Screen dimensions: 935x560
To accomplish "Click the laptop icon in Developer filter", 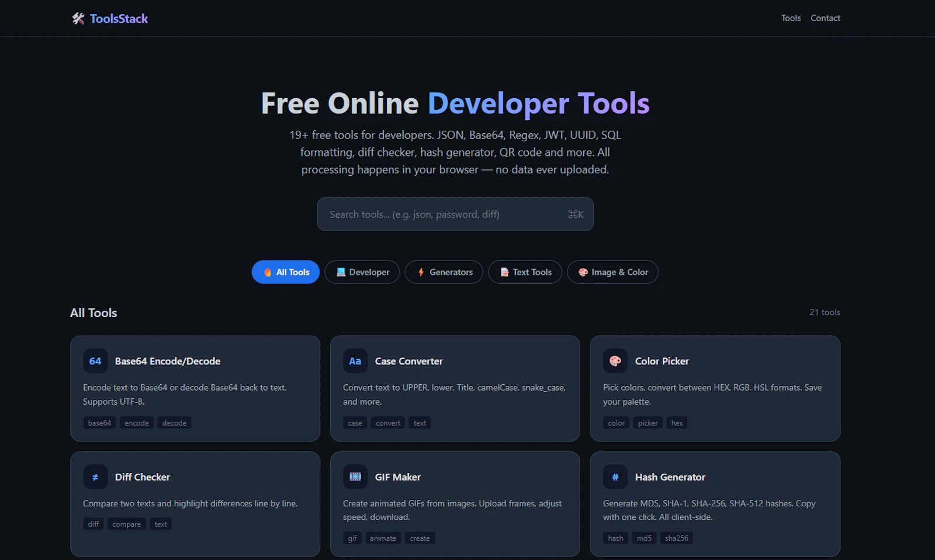I will (x=341, y=272).
